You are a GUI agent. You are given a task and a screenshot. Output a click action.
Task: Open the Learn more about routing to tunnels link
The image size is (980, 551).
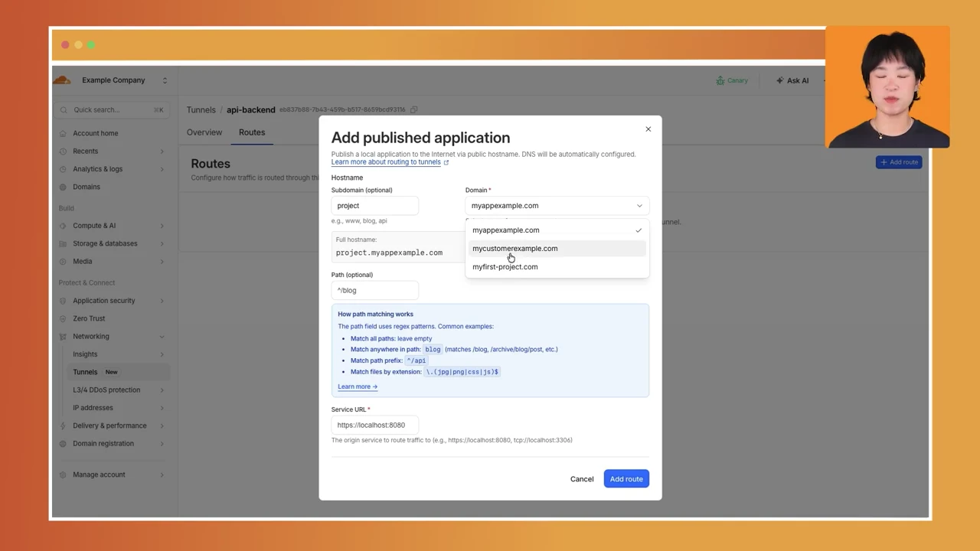click(390, 162)
